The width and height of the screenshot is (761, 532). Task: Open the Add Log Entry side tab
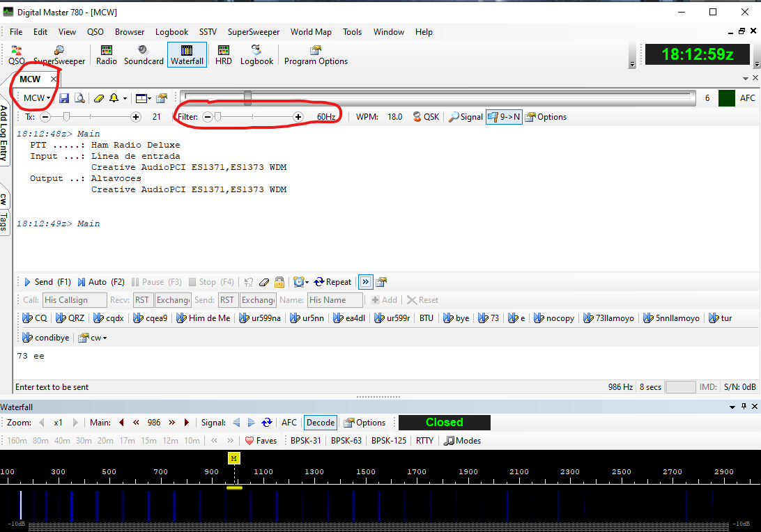(x=4, y=133)
